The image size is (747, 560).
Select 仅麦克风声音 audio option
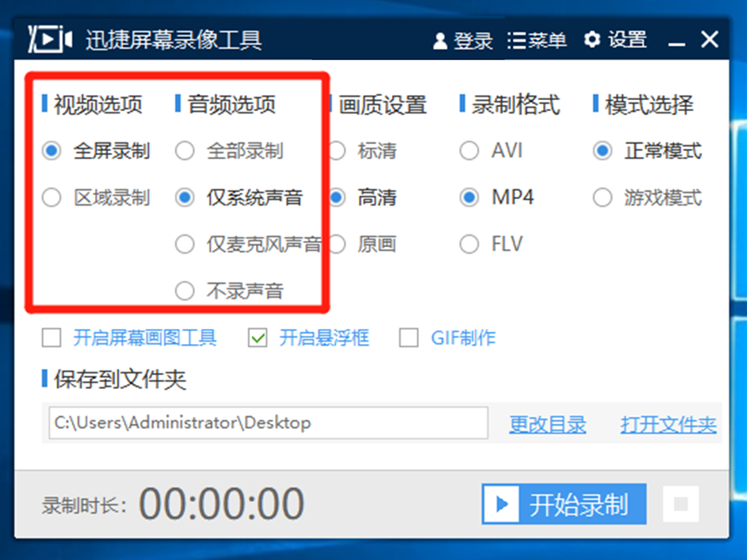pos(185,244)
